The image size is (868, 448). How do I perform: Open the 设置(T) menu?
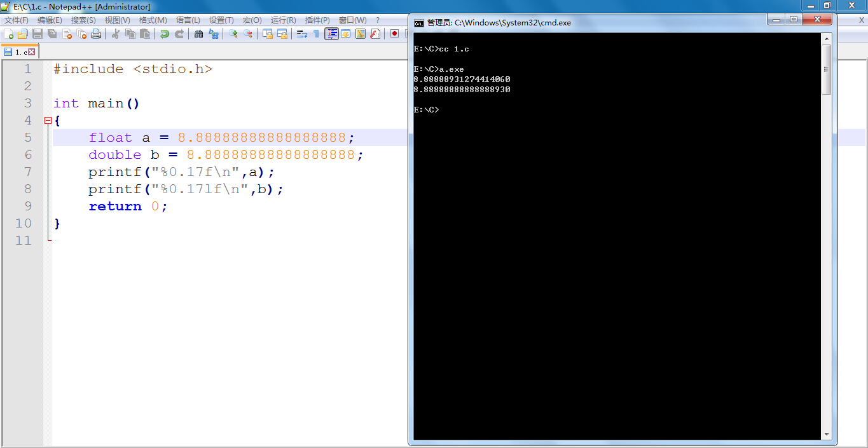point(221,20)
